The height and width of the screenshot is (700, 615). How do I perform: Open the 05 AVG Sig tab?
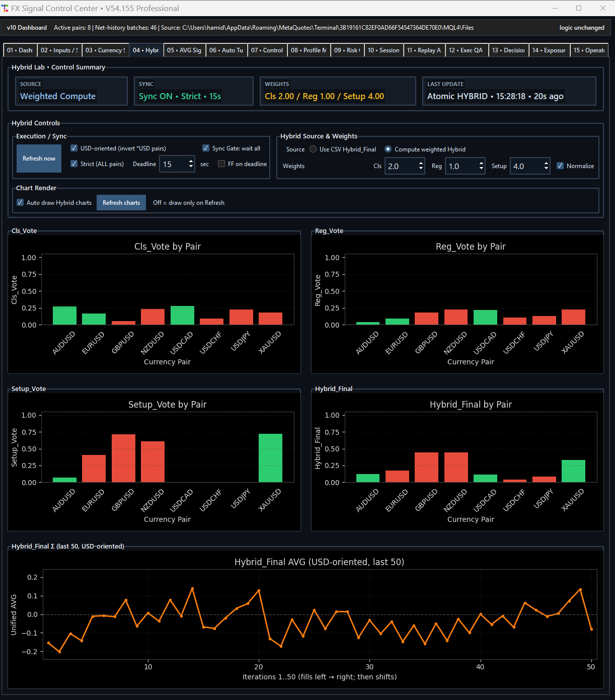tap(184, 50)
